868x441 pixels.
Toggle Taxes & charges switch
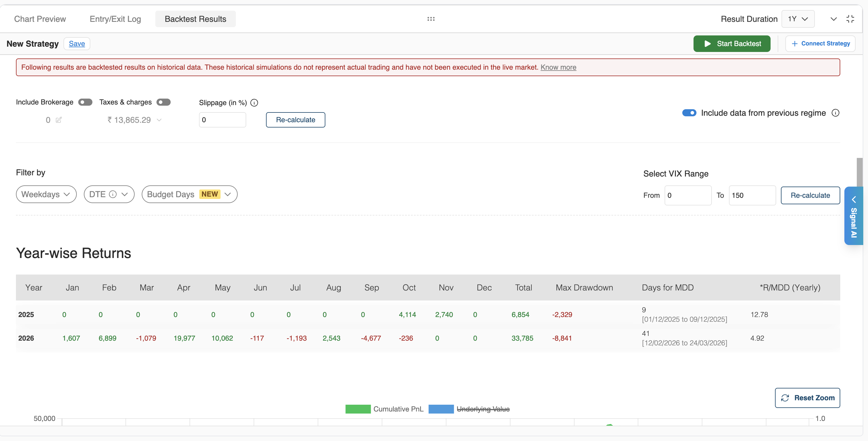point(164,102)
